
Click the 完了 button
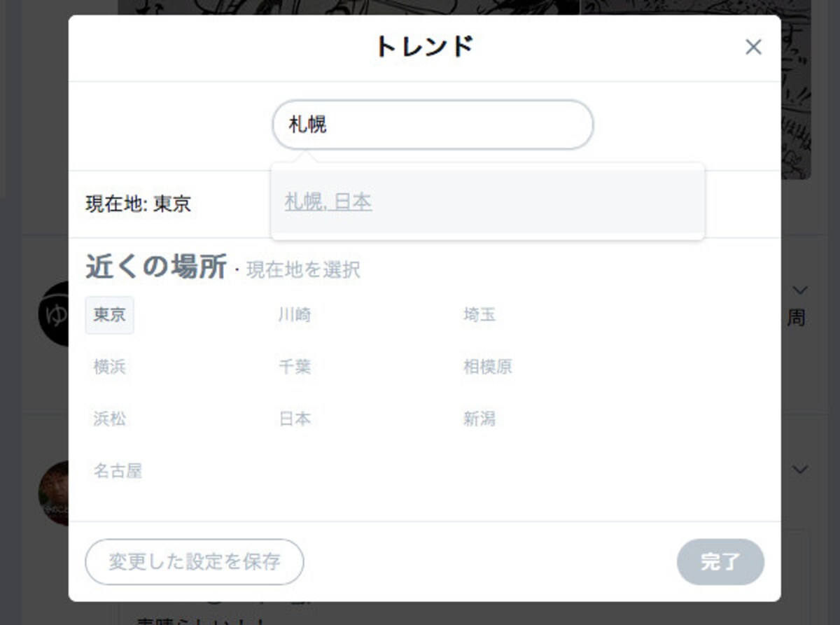pyautogui.click(x=720, y=561)
